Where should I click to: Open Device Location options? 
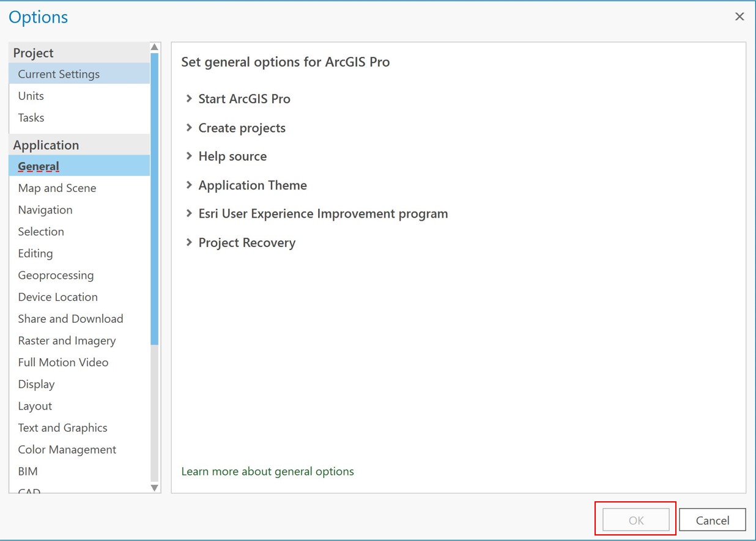80,297
